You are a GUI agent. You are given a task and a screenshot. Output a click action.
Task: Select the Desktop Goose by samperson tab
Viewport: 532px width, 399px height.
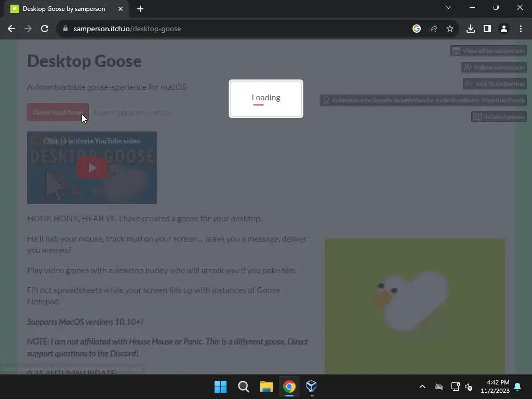[64, 9]
